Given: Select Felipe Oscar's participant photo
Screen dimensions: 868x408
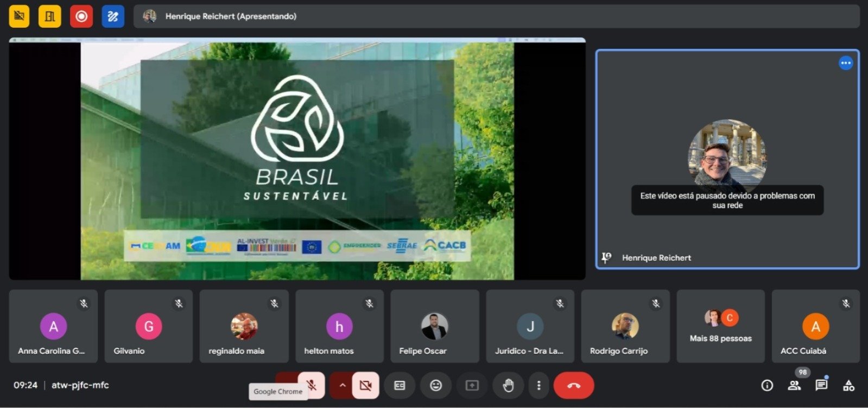Looking at the screenshot, I should pos(434,327).
